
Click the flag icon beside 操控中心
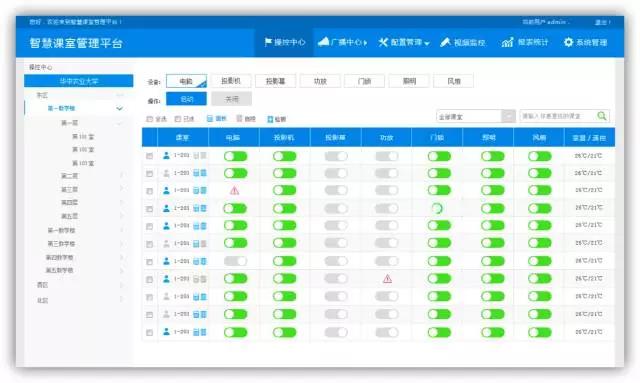pyautogui.click(x=268, y=42)
